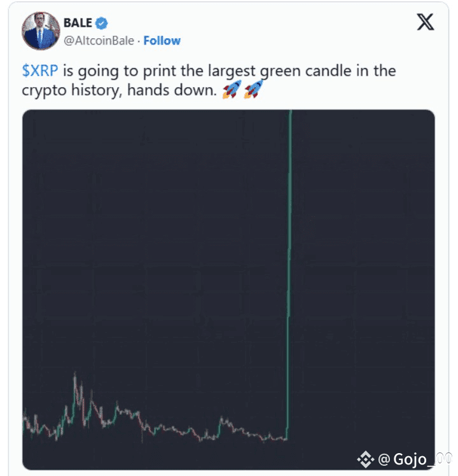Click the phrase 'largest green candle'
Viewport: 458px width, 476px height.
coord(272,71)
